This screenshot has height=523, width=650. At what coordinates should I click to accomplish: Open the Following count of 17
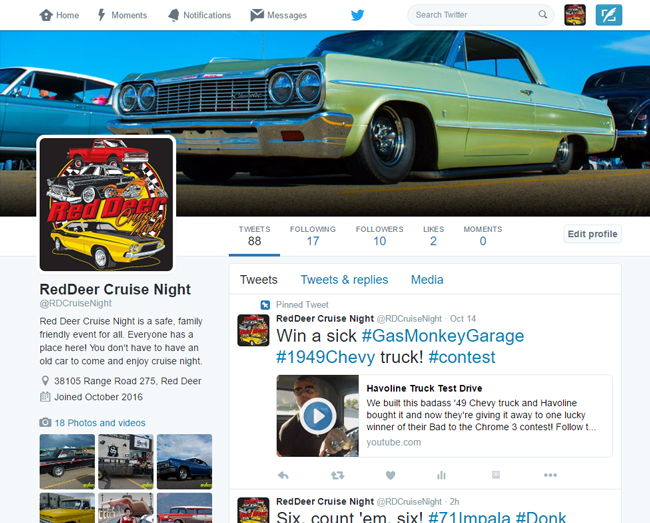click(x=313, y=236)
